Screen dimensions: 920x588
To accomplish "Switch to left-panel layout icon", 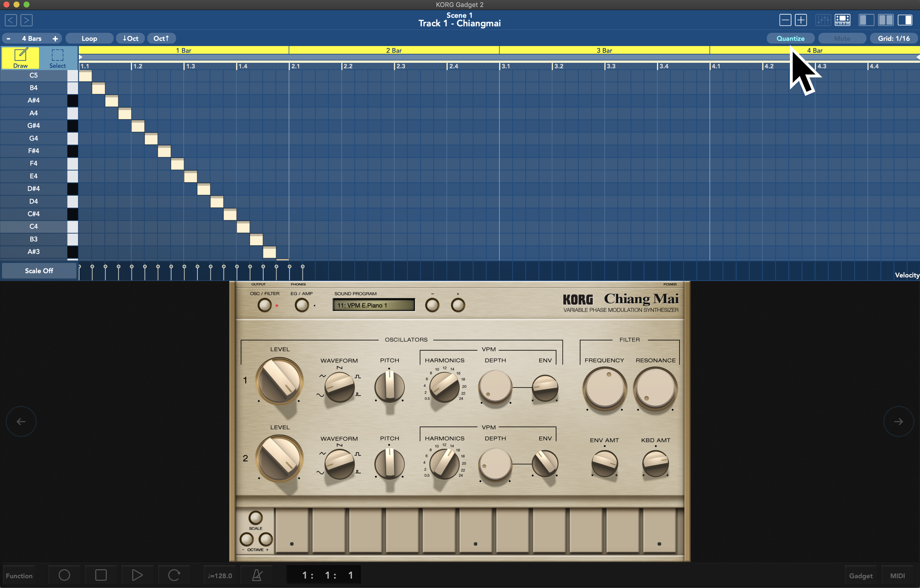I will (x=866, y=20).
